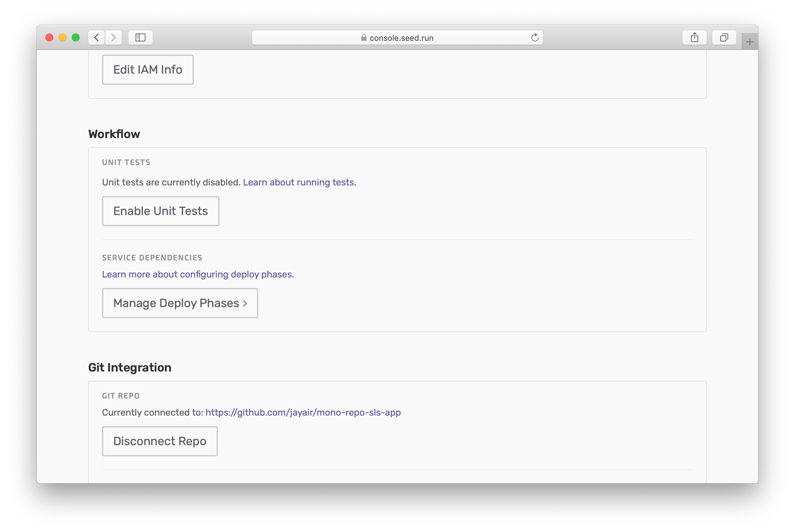The height and width of the screenshot is (532, 795).
Task: Click the forward navigation arrow
Action: pos(114,37)
